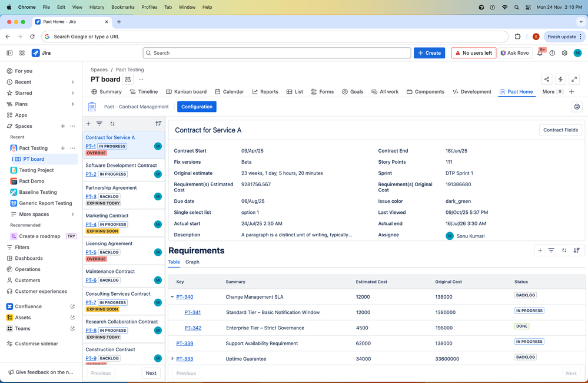Refresh the contract list
Viewport: 588px width, 383px height.
(x=112, y=124)
